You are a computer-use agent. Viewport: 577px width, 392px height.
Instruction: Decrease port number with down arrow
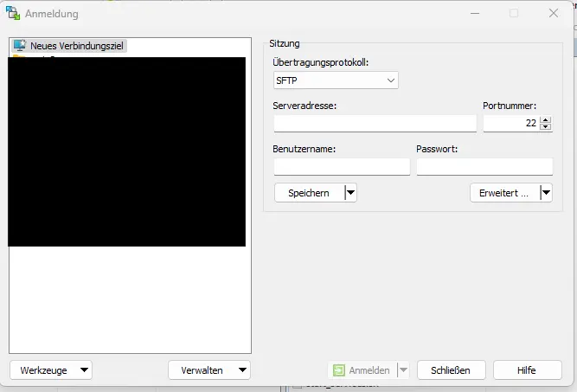(x=545, y=128)
